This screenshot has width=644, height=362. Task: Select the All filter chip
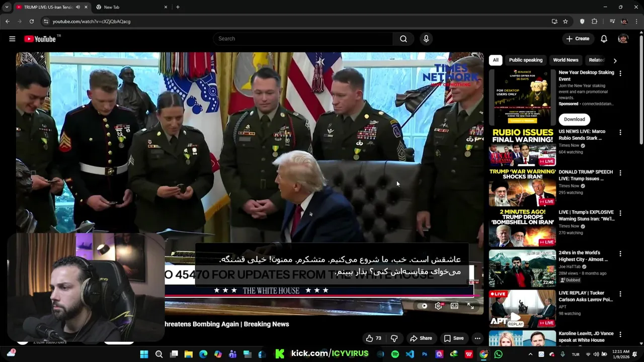(x=496, y=60)
